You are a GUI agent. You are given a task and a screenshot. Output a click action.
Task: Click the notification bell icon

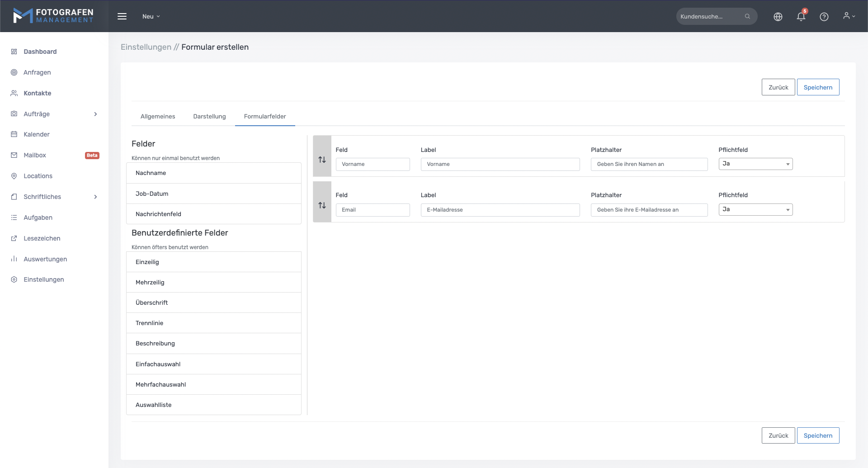[801, 17]
